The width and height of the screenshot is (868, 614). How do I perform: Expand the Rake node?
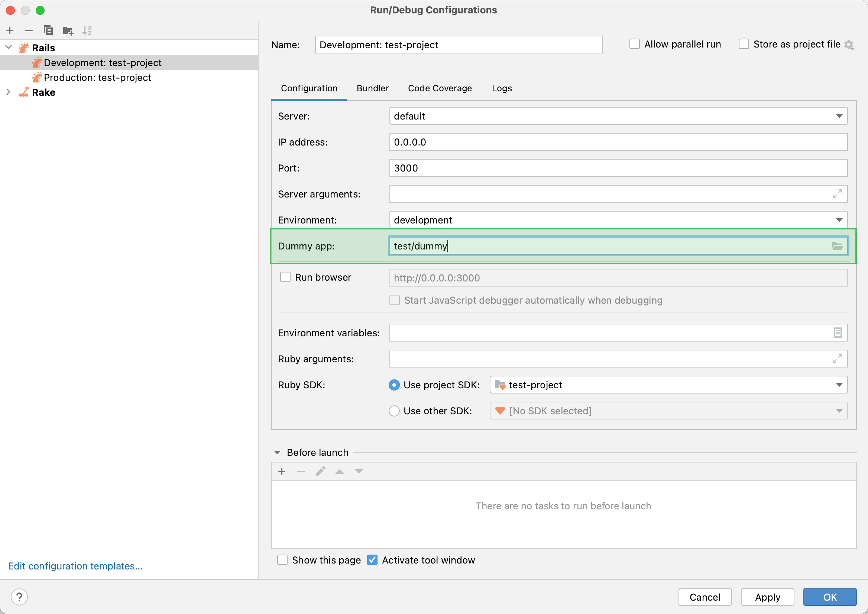pyautogui.click(x=8, y=92)
